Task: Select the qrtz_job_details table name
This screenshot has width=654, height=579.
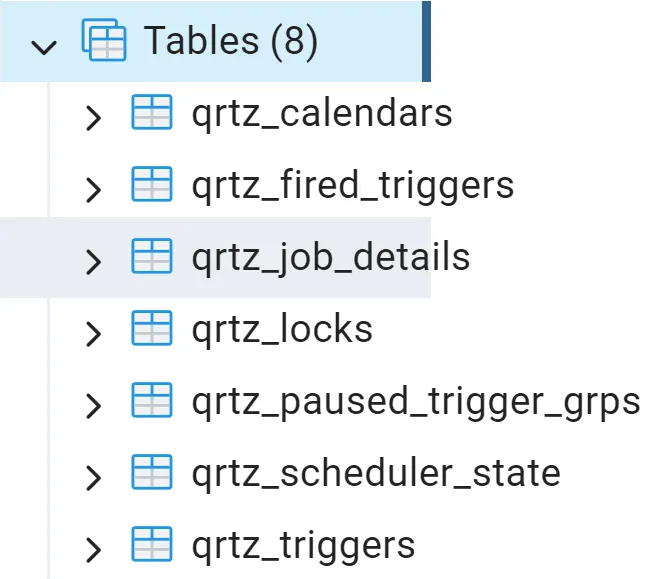Action: pyautogui.click(x=331, y=259)
